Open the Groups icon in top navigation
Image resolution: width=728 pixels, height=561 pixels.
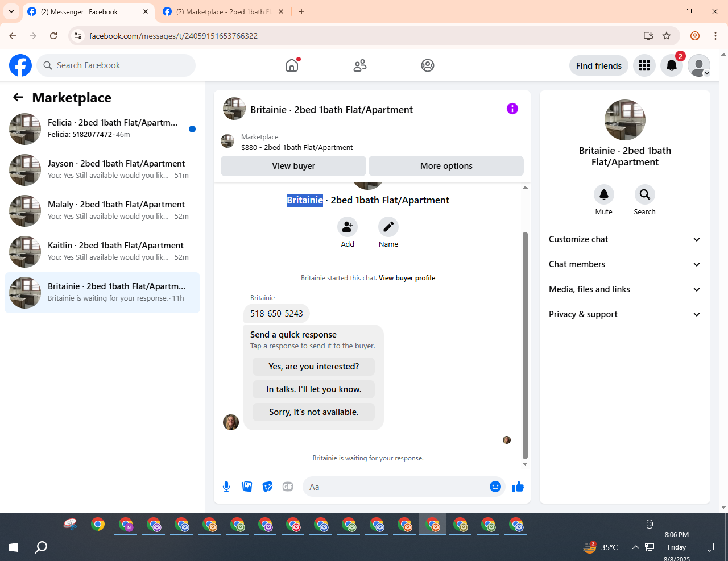[428, 65]
